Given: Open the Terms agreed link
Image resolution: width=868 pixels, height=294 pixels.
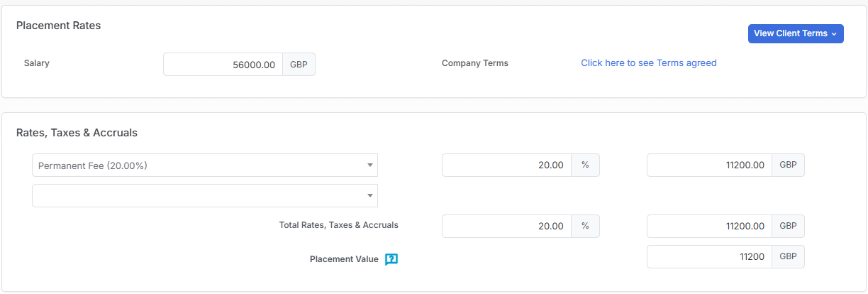Looking at the screenshot, I should 649,62.
